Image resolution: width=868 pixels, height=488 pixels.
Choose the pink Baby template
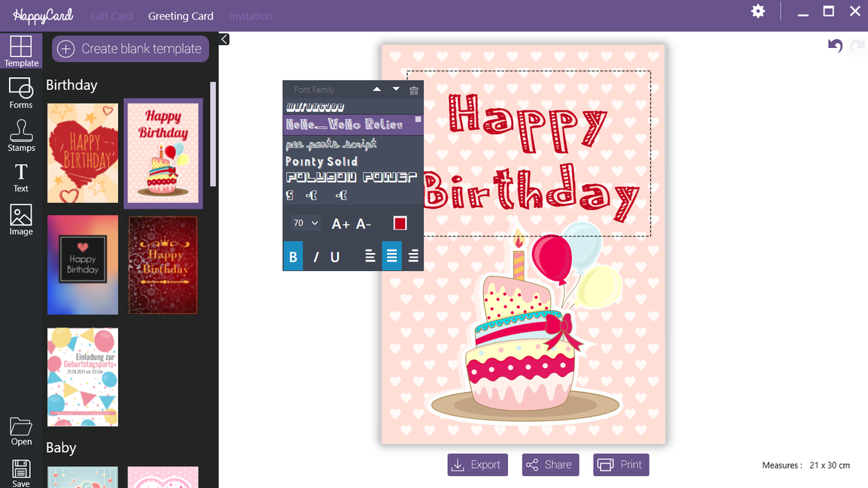click(163, 477)
